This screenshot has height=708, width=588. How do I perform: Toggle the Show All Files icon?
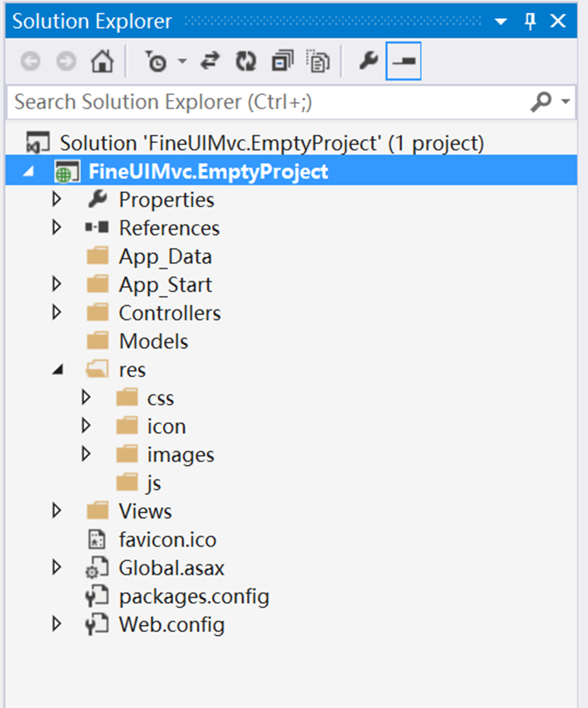(x=318, y=61)
